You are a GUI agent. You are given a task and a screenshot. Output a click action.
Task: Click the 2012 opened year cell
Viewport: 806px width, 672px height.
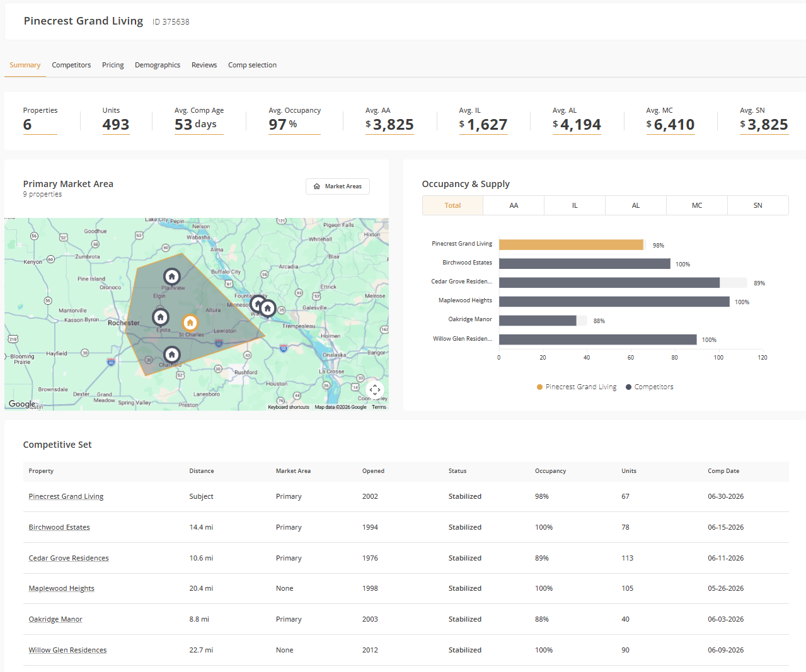pos(370,650)
